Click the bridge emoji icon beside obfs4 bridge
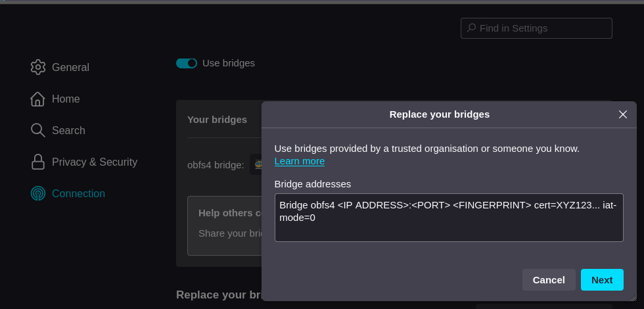 click(x=257, y=164)
